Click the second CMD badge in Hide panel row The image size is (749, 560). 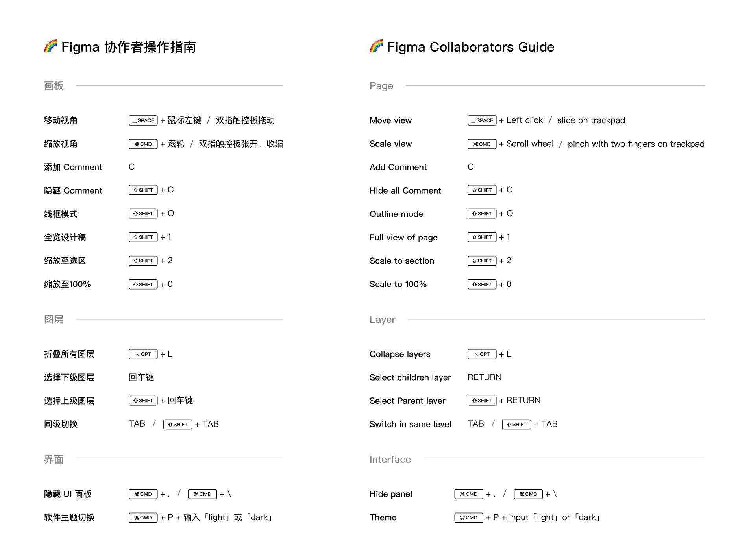coord(528,494)
